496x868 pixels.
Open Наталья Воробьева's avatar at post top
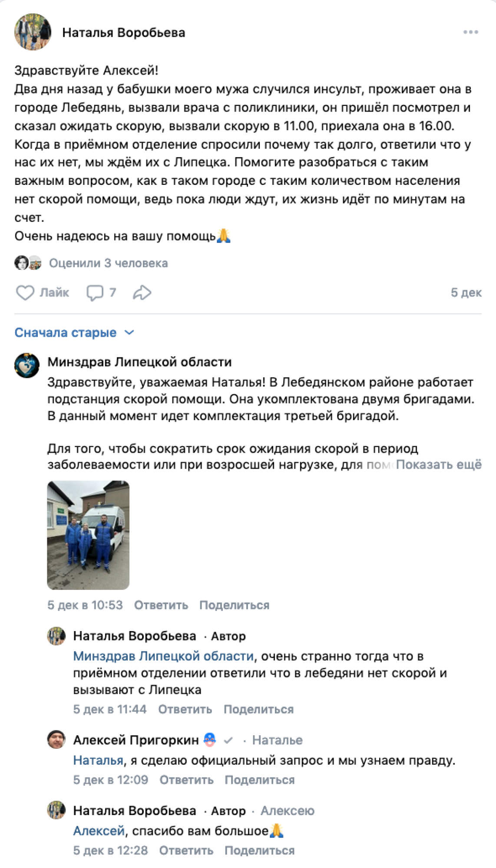[33, 32]
